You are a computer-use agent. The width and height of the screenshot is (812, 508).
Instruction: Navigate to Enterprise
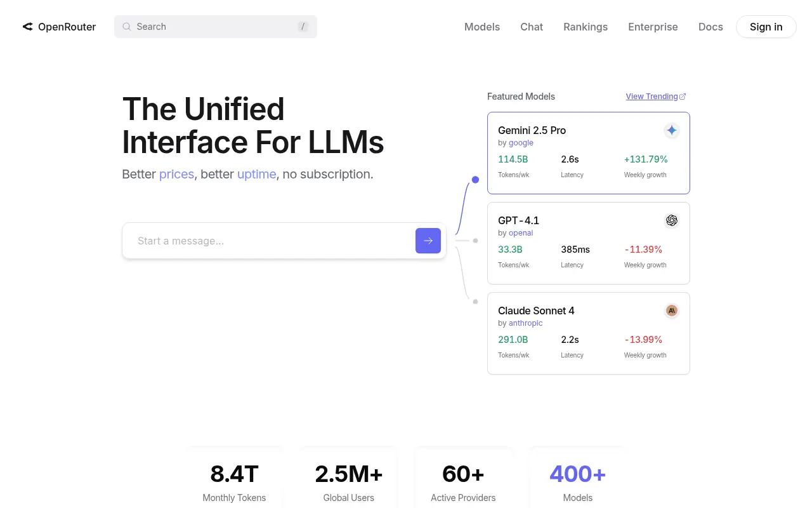(653, 27)
